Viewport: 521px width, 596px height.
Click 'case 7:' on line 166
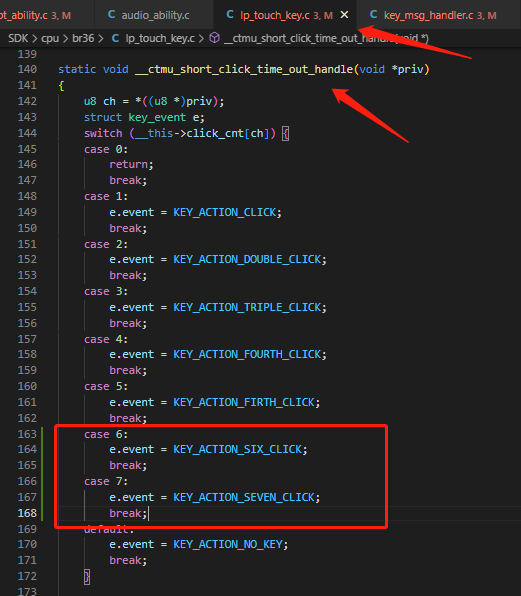106,481
